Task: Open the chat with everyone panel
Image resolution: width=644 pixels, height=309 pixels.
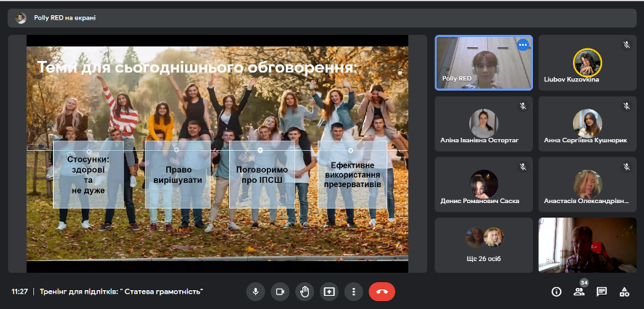Action: (x=601, y=292)
